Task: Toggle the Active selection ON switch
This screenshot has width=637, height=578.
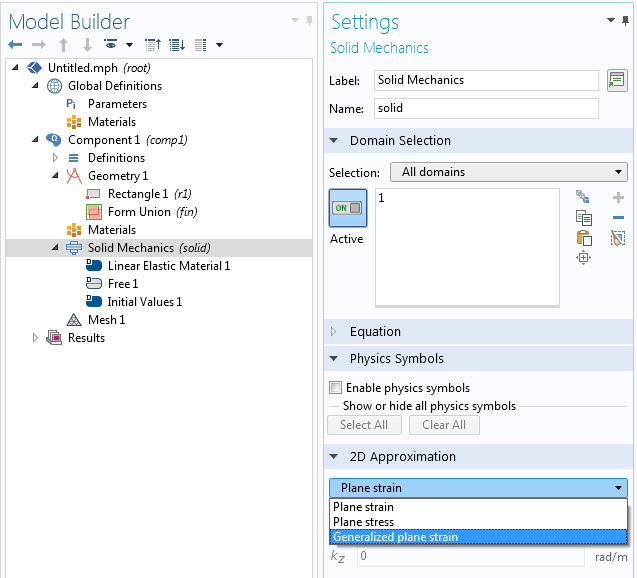Action: pyautogui.click(x=346, y=208)
